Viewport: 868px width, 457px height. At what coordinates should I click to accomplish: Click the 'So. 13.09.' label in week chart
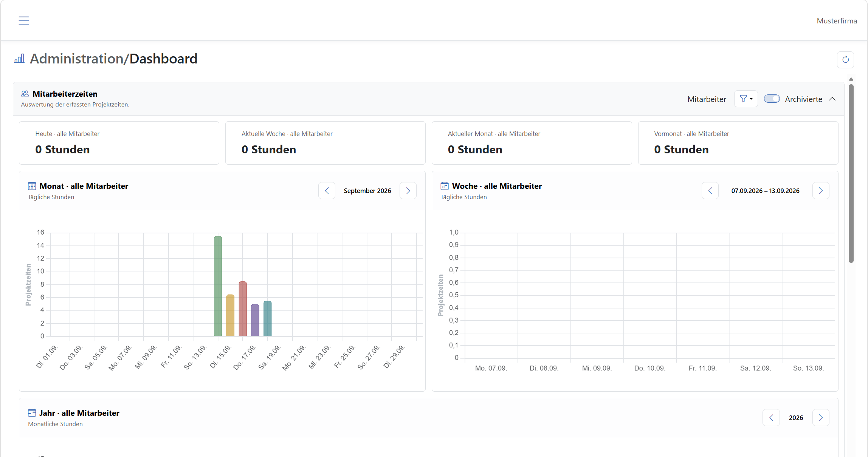pyautogui.click(x=809, y=368)
